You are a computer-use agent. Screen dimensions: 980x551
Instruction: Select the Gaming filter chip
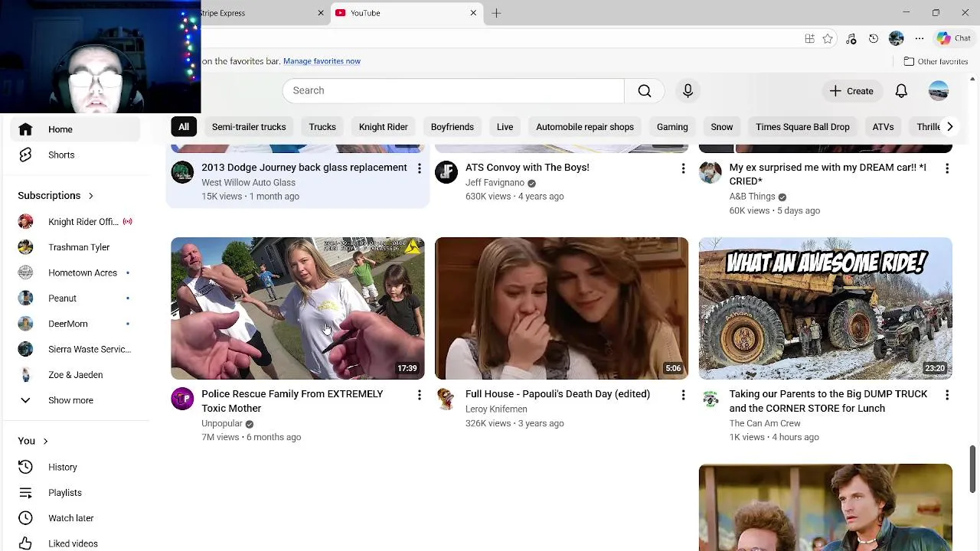[672, 127]
